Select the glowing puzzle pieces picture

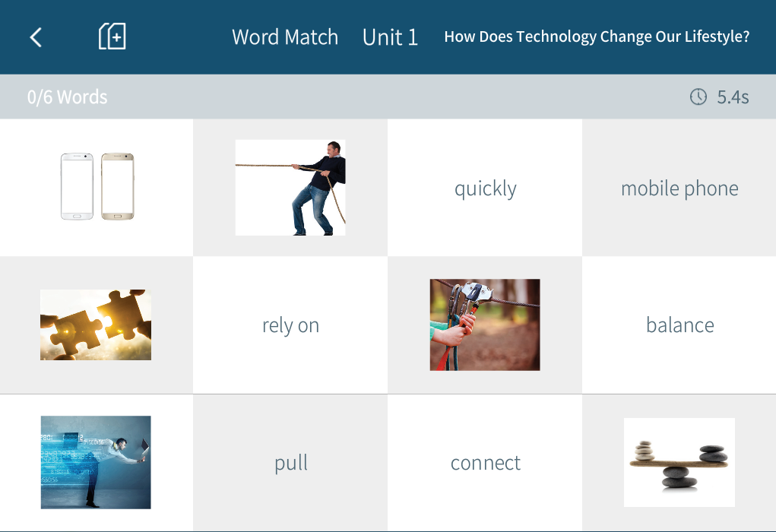(96, 325)
